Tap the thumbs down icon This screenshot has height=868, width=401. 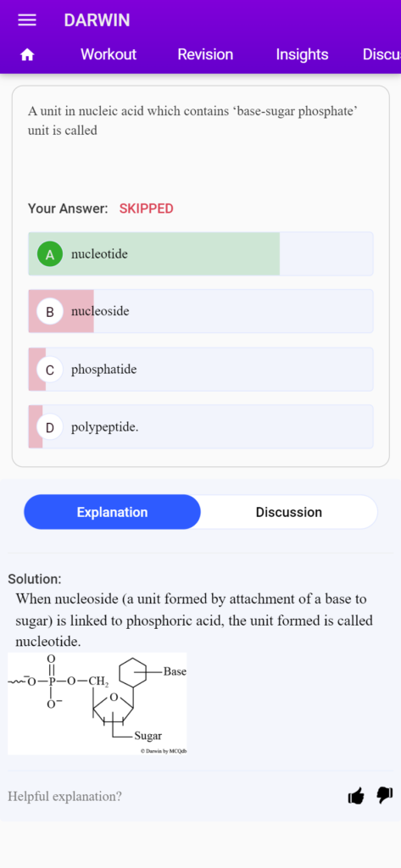pyautogui.click(x=385, y=795)
